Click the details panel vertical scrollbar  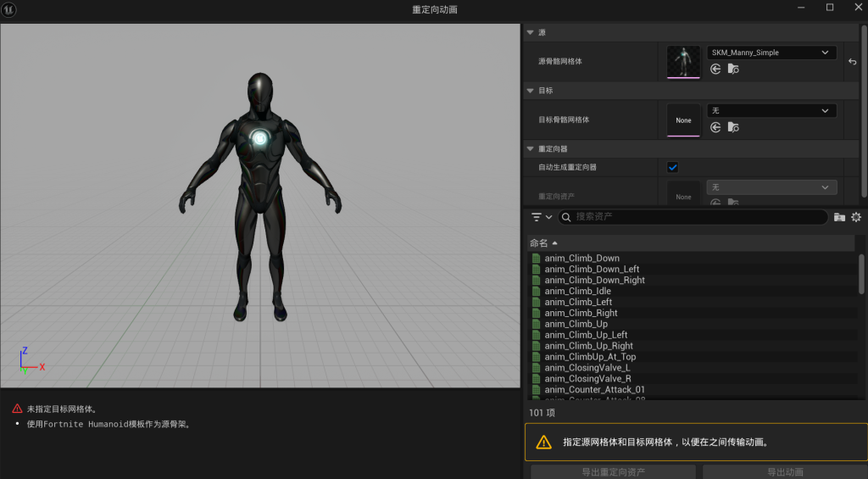pyautogui.click(x=864, y=111)
